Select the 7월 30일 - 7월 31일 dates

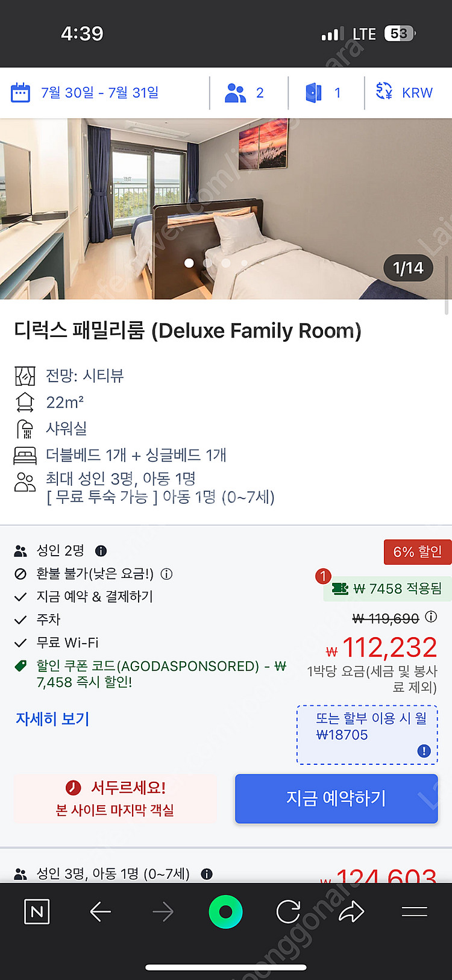click(100, 93)
